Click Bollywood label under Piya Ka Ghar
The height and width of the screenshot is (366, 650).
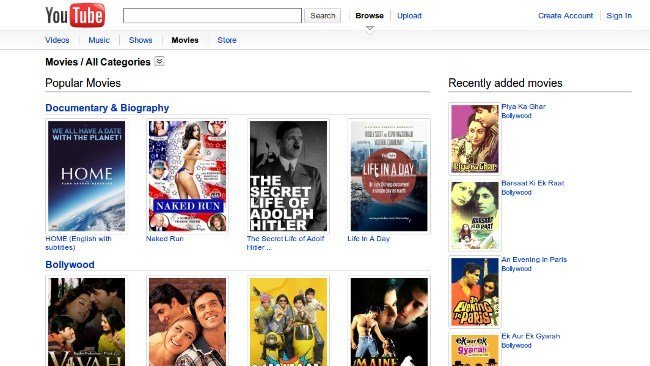pyautogui.click(x=517, y=116)
